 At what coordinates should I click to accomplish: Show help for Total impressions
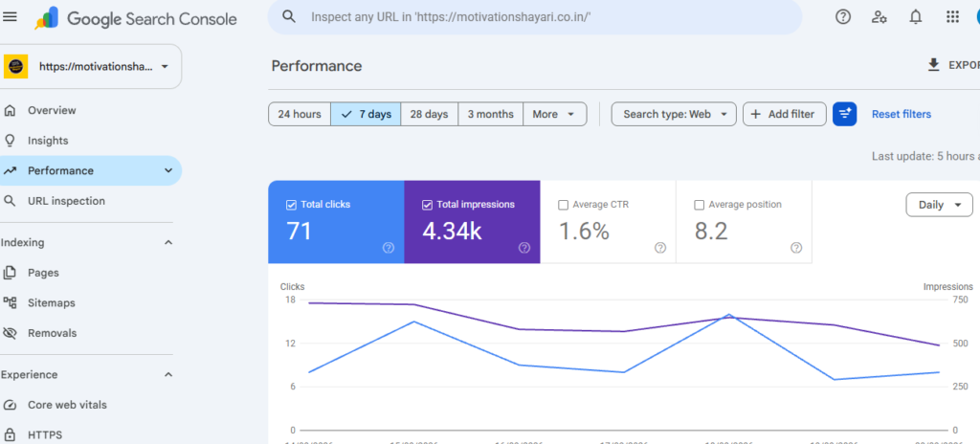pos(524,248)
